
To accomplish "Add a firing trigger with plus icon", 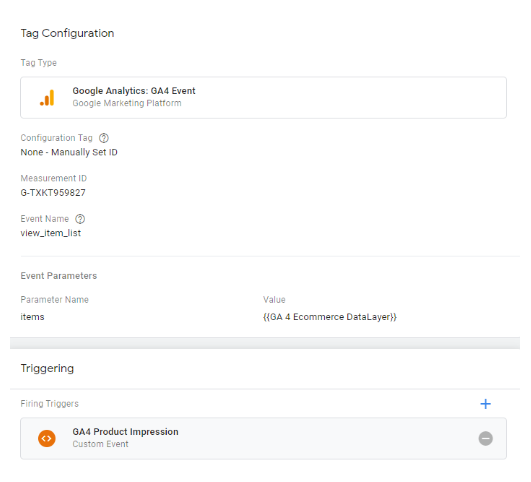I will coord(485,404).
